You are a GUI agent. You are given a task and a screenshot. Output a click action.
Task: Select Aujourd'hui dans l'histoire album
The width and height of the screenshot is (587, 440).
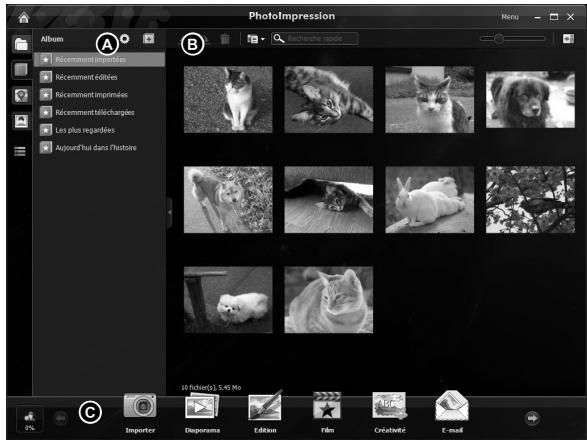(x=99, y=148)
